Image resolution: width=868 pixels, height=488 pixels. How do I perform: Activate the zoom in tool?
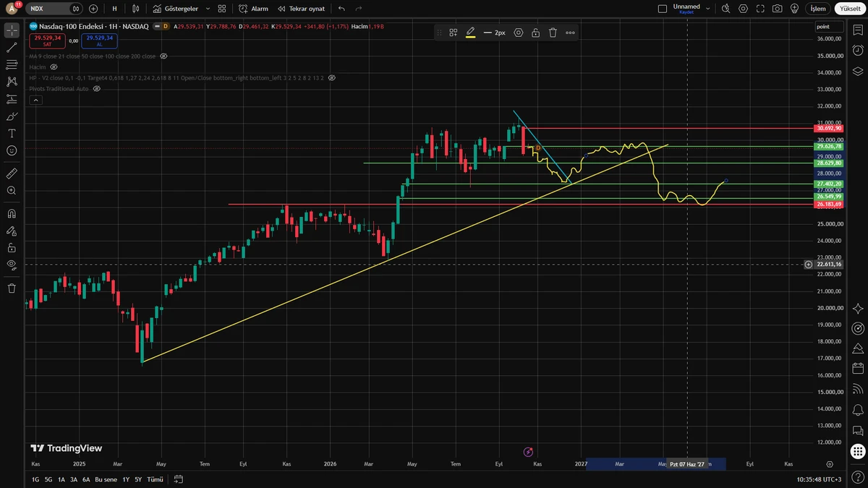[12, 191]
